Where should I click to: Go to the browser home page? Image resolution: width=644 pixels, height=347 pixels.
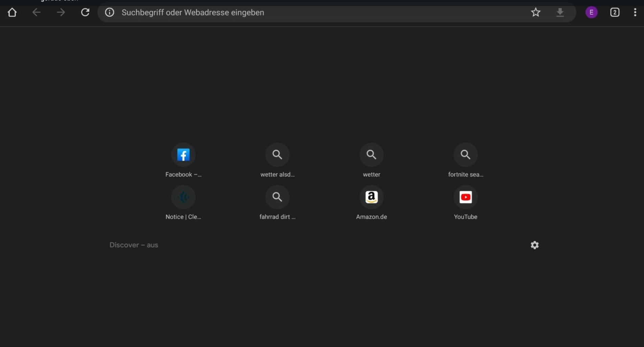point(12,13)
